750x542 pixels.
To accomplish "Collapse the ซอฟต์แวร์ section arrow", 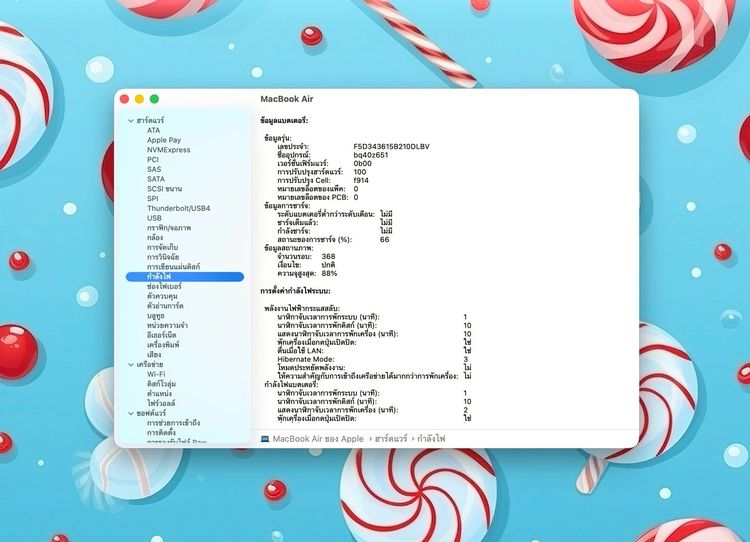I will [x=130, y=412].
